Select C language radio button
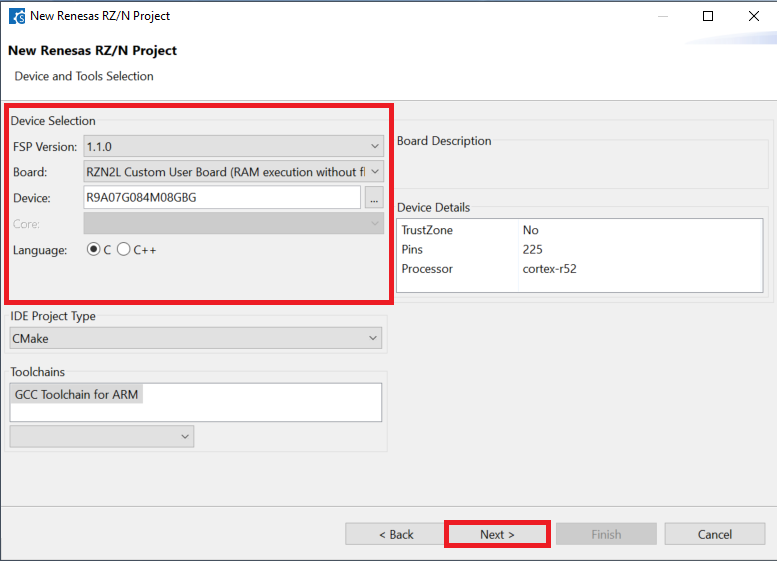 [x=93, y=249]
